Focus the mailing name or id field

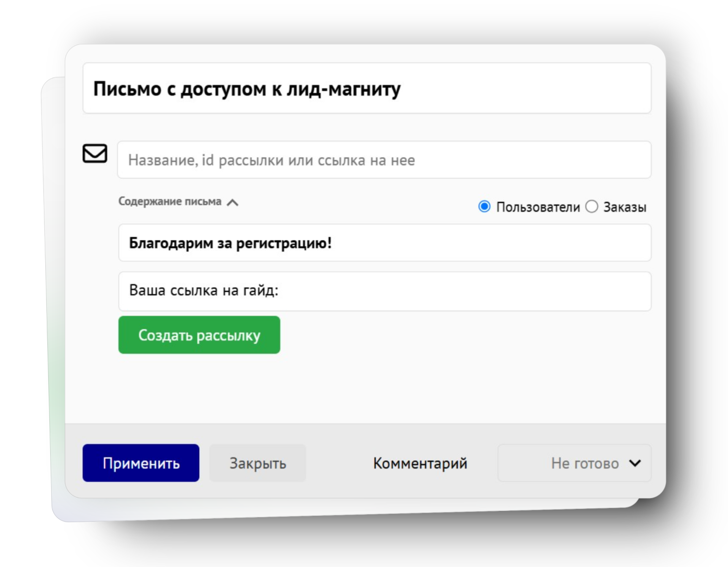(384, 160)
